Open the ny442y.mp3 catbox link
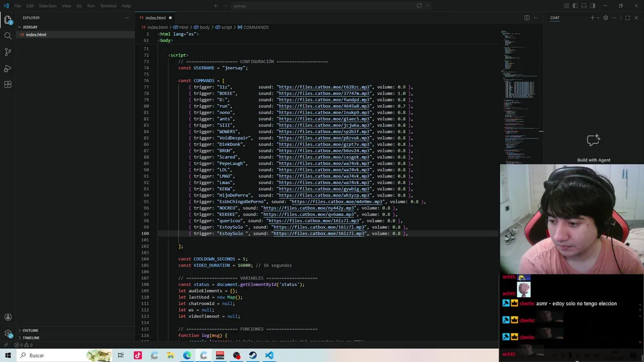This screenshot has height=362, width=644. 308,208
